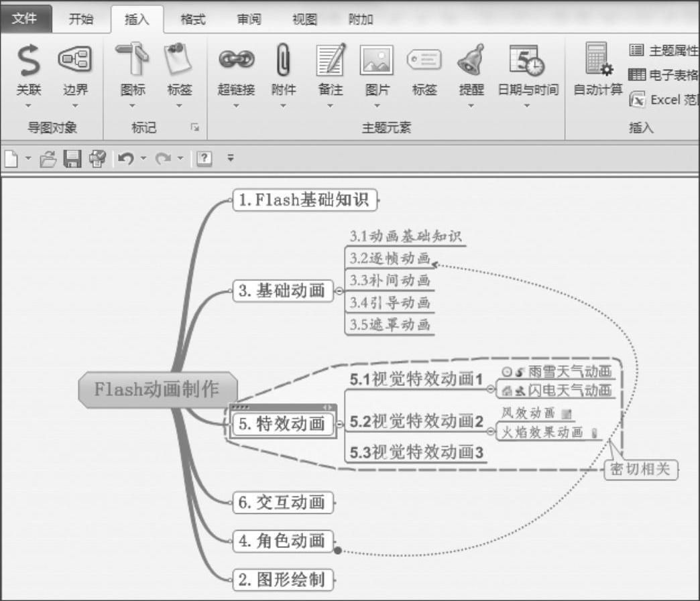Open the 超链接 dropdown arrow
The height and width of the screenshot is (601, 700).
click(236, 106)
